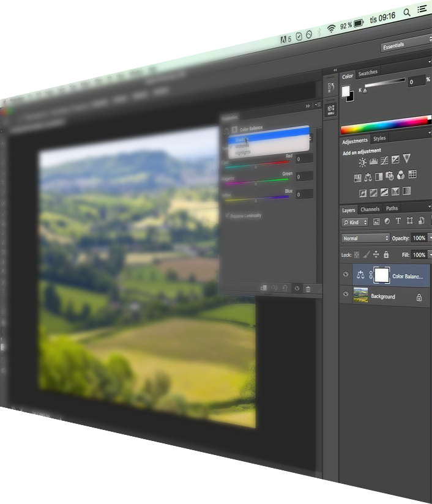Open the collapsed Properties panel icon
This screenshot has height=504, width=432.
click(x=331, y=109)
